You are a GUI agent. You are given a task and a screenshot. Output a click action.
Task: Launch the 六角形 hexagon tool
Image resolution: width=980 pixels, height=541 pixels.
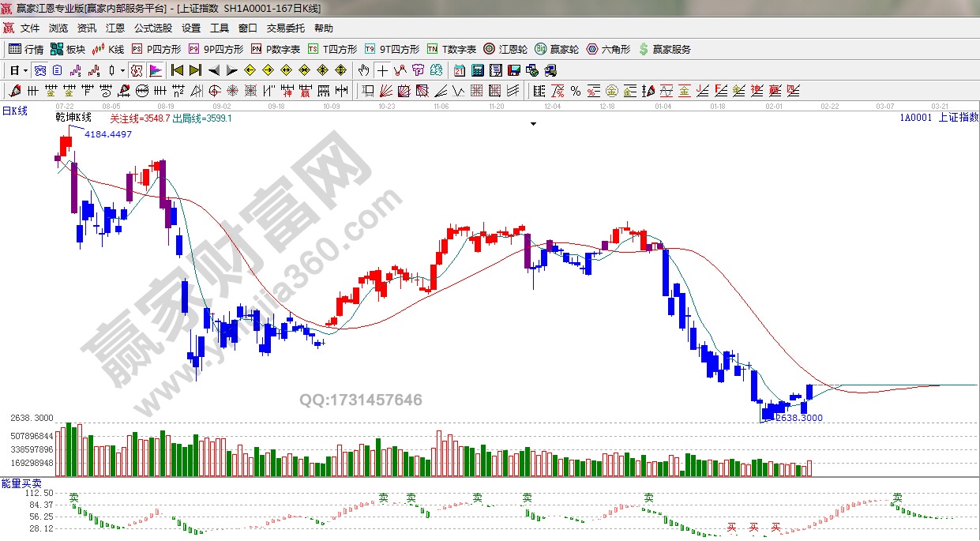[608, 49]
